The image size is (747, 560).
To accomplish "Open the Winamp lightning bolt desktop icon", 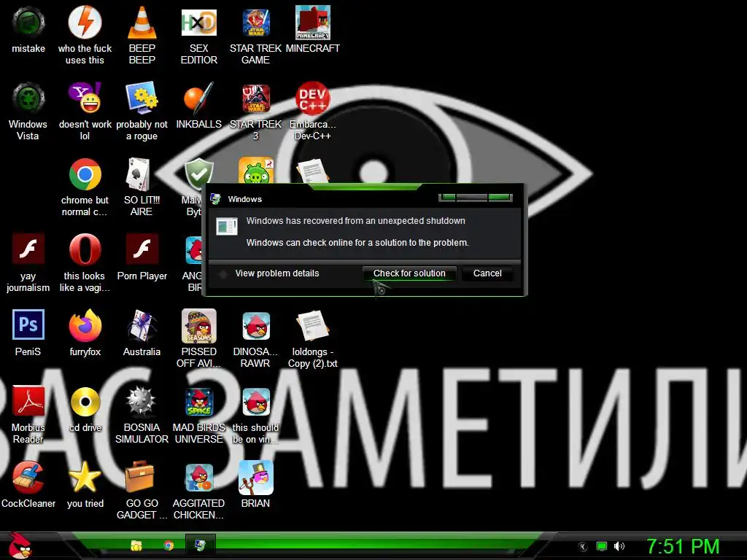I will [x=85, y=23].
